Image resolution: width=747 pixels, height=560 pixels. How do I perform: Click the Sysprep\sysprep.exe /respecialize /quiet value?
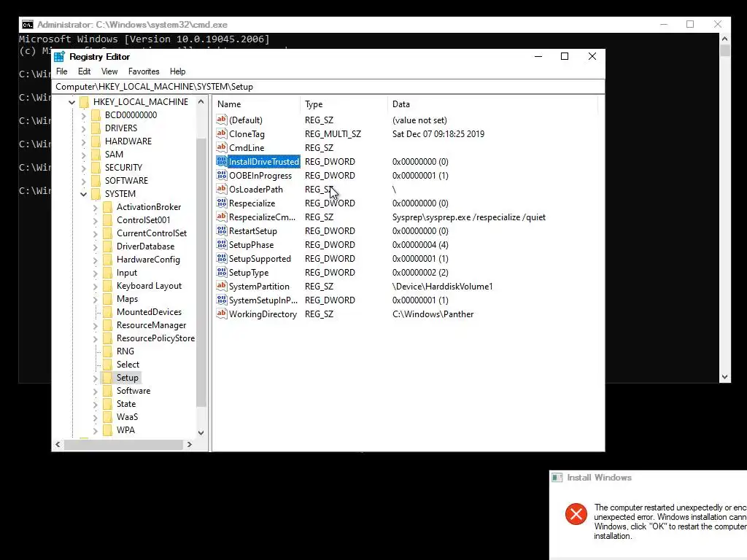469,217
